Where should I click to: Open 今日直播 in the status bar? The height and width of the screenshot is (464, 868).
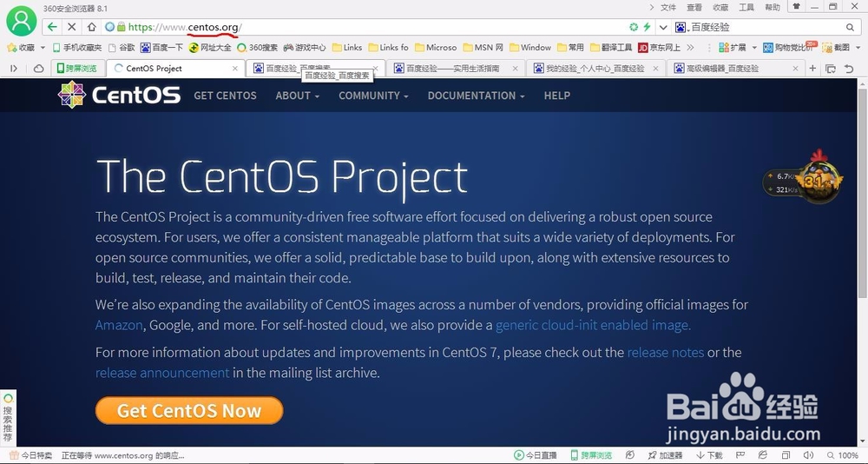point(535,455)
